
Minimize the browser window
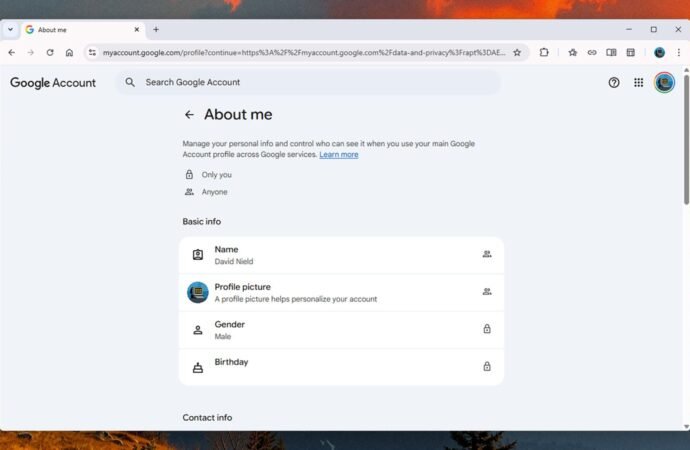[629, 29]
